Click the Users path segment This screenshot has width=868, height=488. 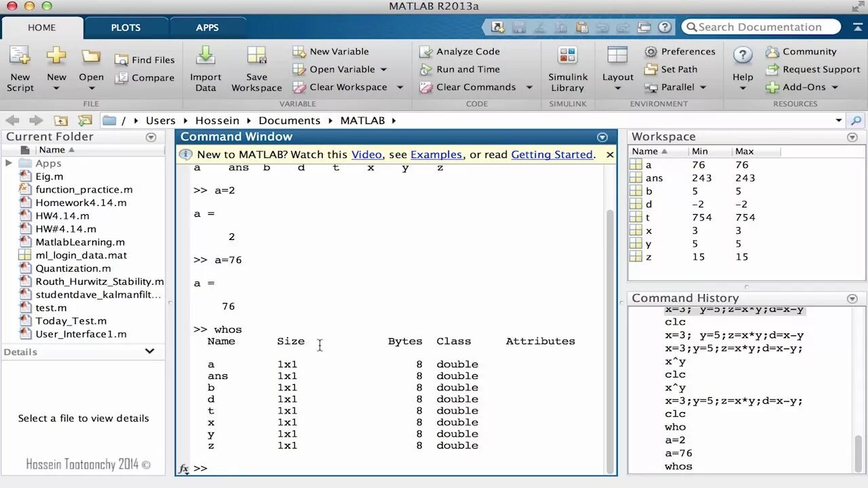[x=161, y=121]
